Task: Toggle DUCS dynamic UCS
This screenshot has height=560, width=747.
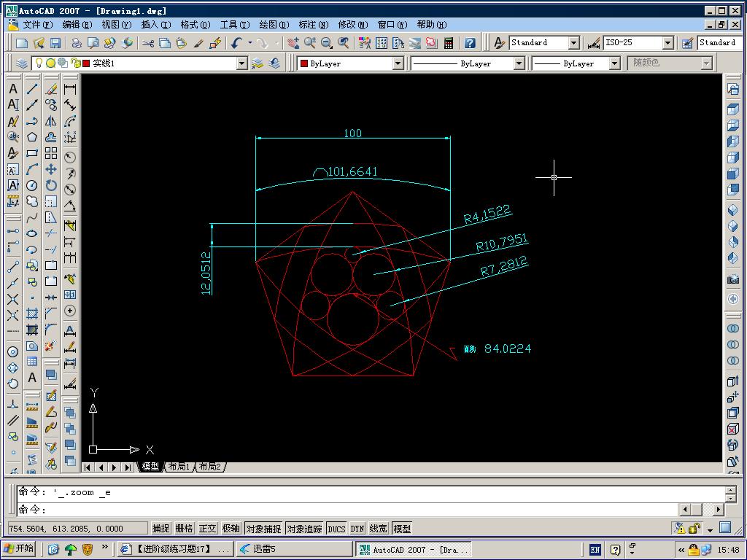Action: [x=336, y=529]
